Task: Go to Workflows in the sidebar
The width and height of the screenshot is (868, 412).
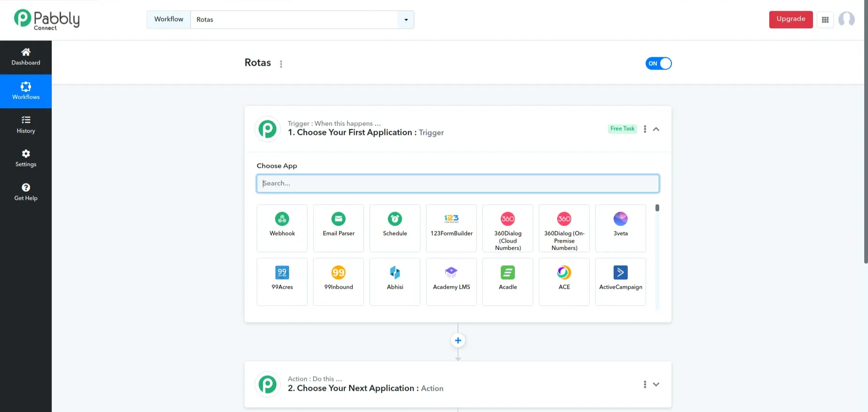Action: point(26,91)
